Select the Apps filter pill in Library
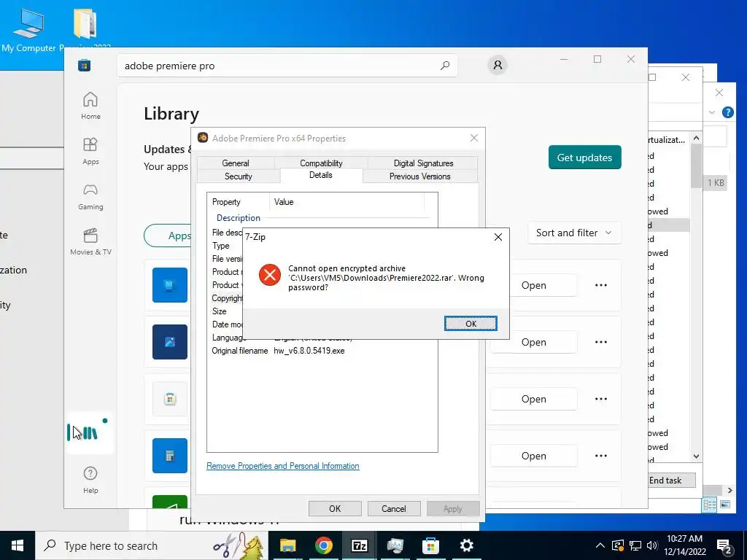Image resolution: width=747 pixels, height=560 pixels. (x=169, y=236)
